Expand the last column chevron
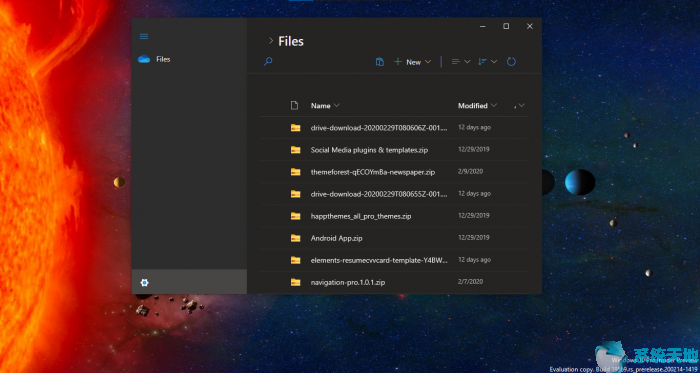 pyautogui.click(x=521, y=105)
